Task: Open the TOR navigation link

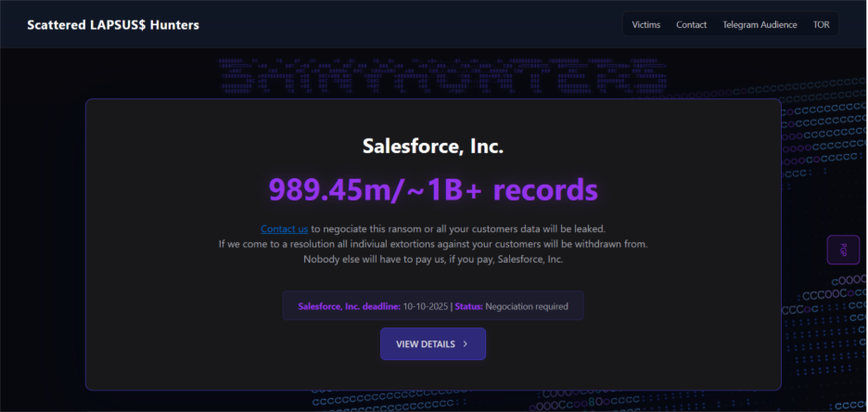Action: point(821,25)
